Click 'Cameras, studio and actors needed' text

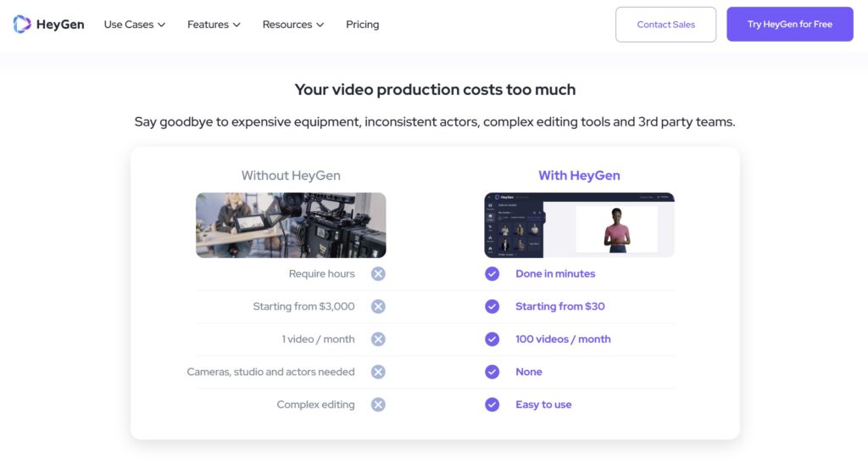pos(270,372)
